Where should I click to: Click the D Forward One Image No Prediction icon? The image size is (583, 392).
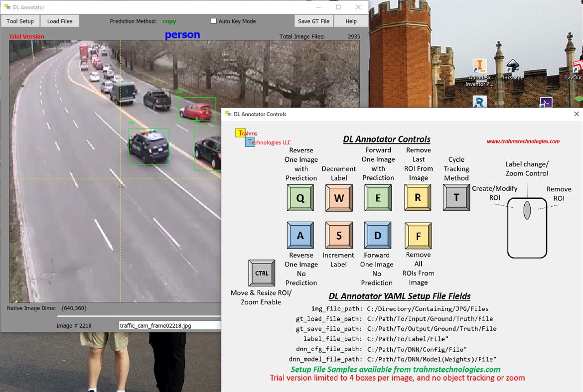tap(377, 235)
